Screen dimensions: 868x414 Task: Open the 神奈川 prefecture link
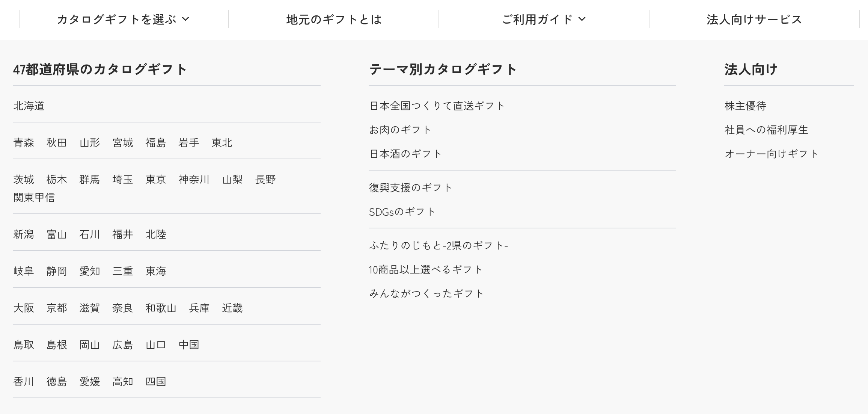point(194,180)
